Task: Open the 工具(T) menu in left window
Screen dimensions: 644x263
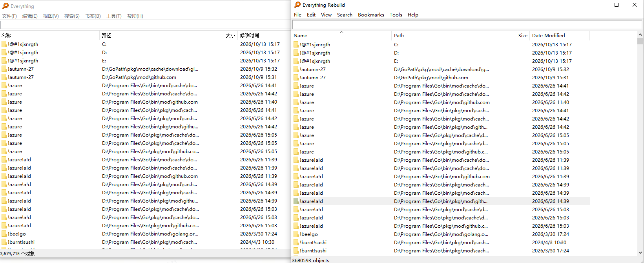Action: tap(114, 16)
